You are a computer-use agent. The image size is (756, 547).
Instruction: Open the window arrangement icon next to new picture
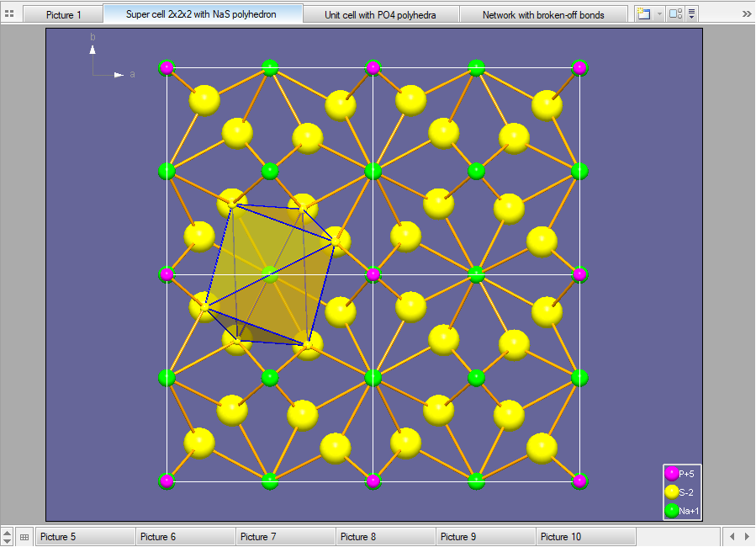675,13
